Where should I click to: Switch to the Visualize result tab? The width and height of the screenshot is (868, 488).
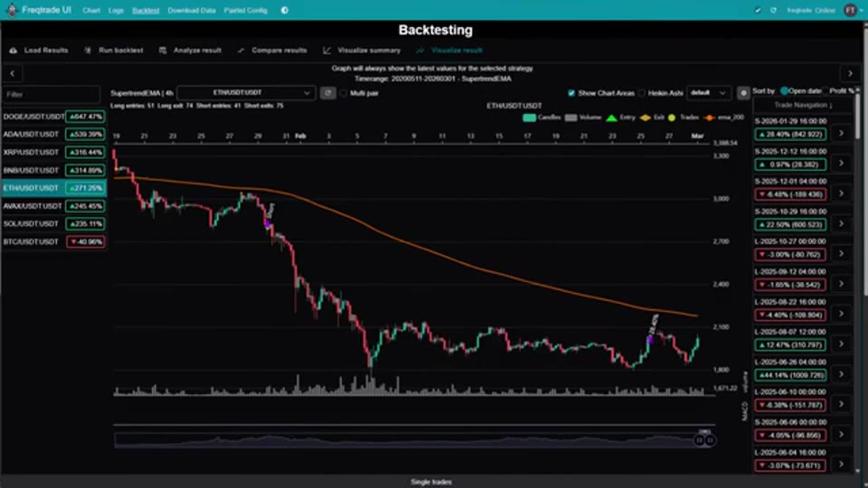[449, 51]
